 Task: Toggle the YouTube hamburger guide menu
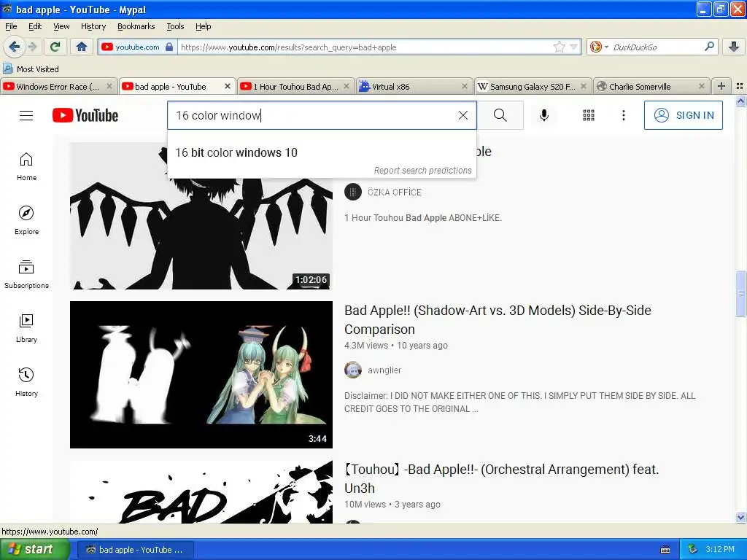(x=26, y=115)
